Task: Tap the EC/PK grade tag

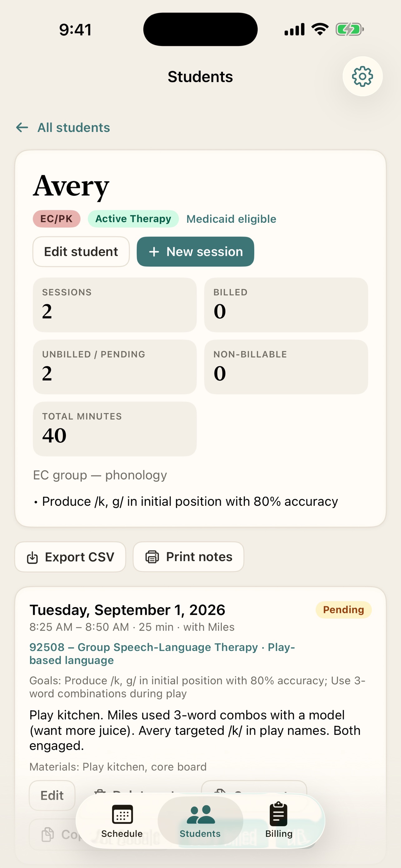Action: (57, 219)
